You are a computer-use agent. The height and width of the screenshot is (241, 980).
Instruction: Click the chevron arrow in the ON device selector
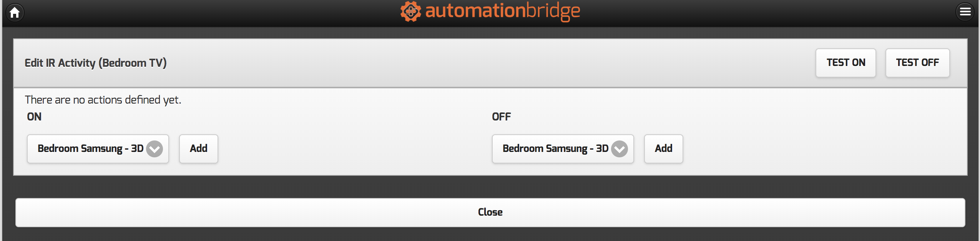[x=154, y=149]
